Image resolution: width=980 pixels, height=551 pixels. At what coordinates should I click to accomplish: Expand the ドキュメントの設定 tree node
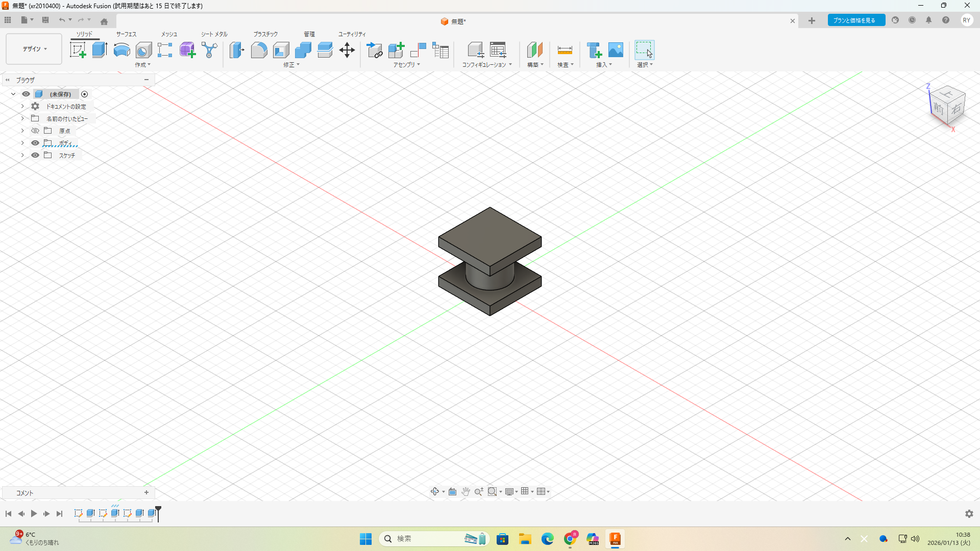[22, 107]
